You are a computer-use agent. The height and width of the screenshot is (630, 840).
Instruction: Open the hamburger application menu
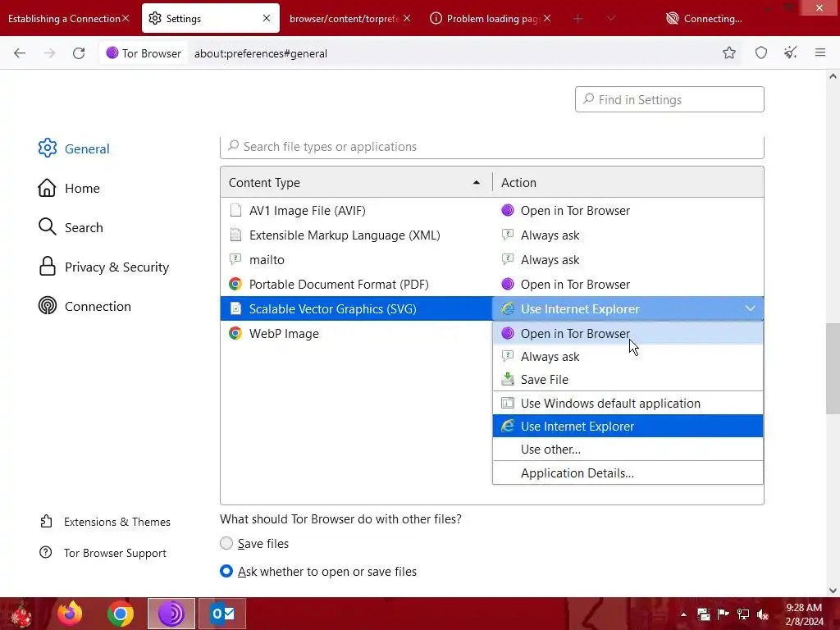(x=820, y=52)
